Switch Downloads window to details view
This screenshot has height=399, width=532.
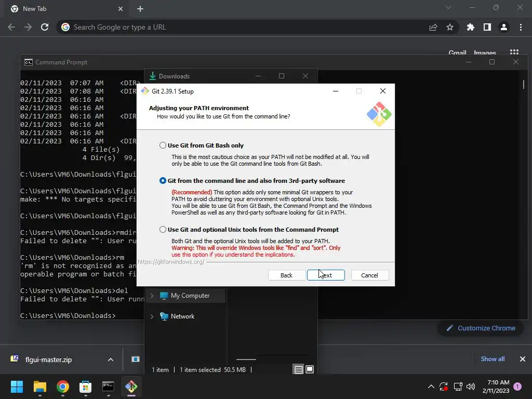point(298,369)
